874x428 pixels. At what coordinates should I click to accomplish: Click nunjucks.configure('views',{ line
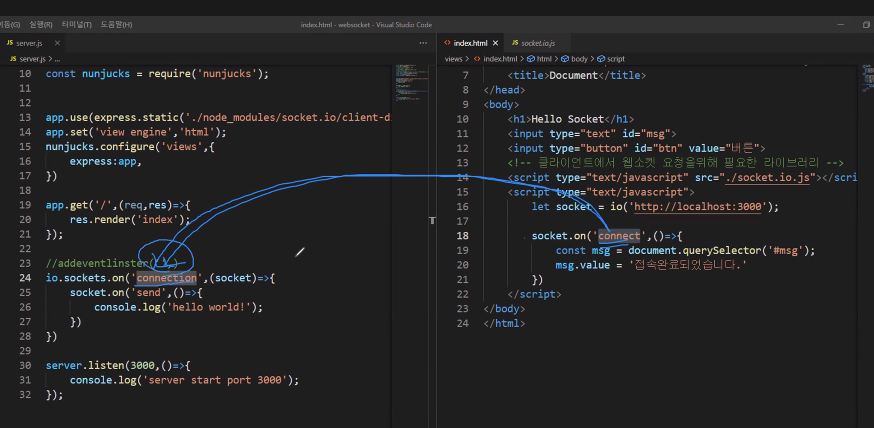click(x=130, y=147)
